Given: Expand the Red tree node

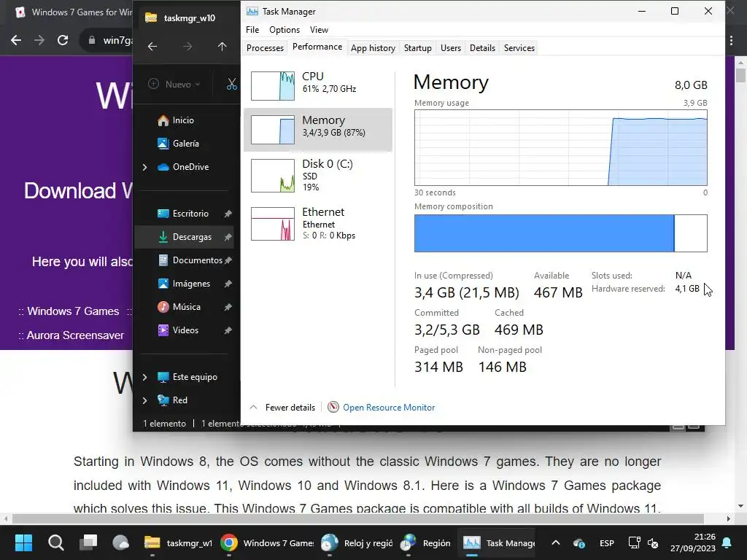Looking at the screenshot, I should point(145,400).
